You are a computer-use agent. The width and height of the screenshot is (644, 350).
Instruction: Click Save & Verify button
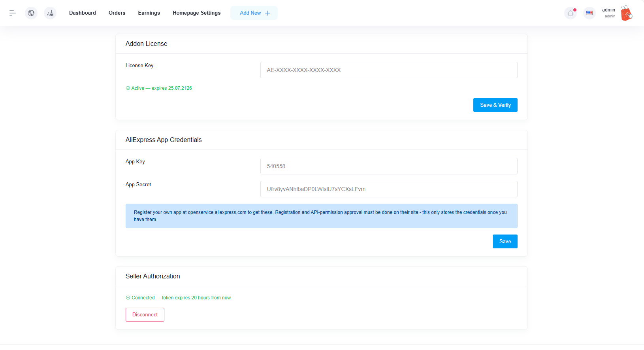pos(495,105)
